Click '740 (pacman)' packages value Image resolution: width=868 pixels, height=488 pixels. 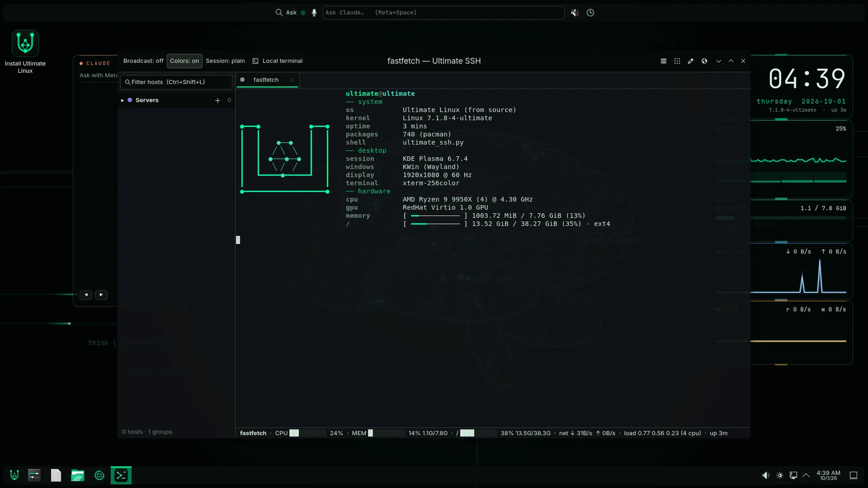pyautogui.click(x=427, y=134)
